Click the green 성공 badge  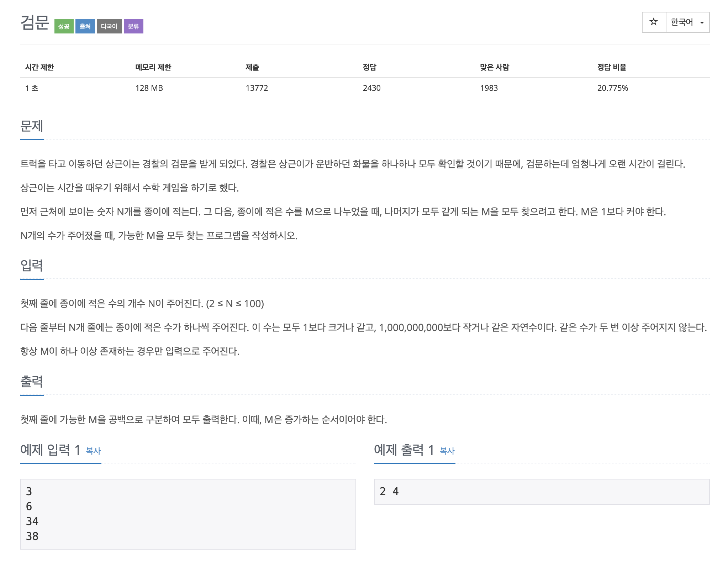pyautogui.click(x=64, y=26)
